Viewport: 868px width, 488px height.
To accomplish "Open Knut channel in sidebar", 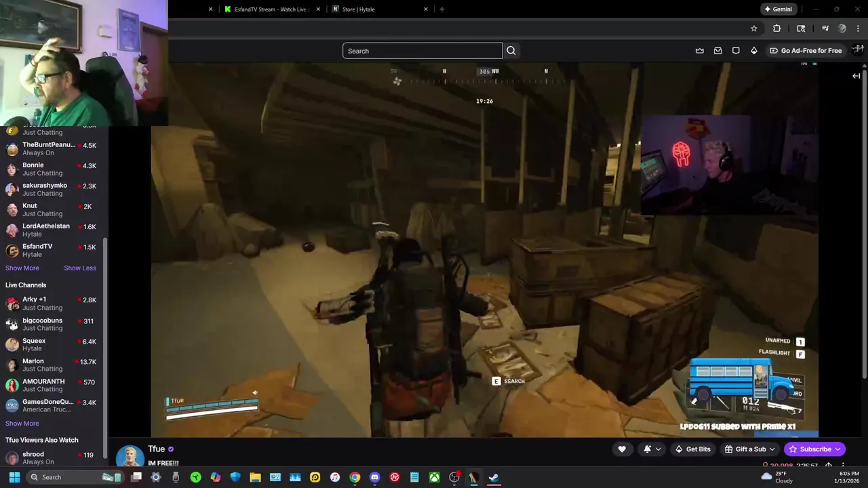I will click(53, 209).
